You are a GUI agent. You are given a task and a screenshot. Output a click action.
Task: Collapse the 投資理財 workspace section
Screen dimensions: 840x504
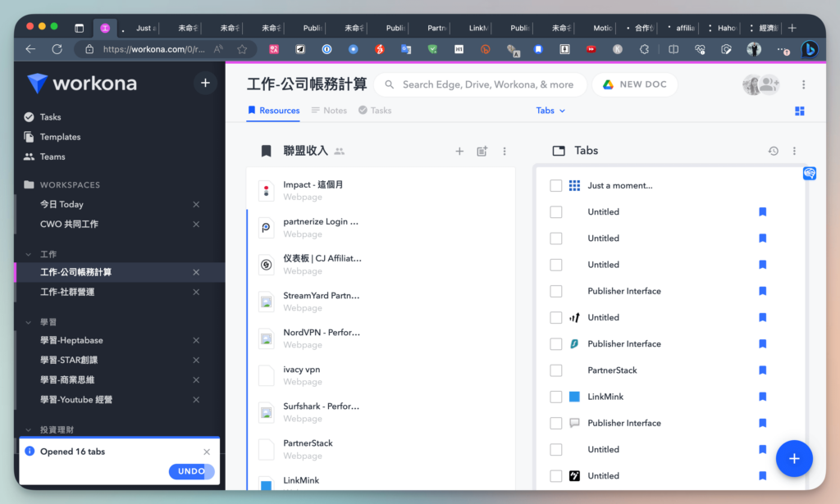click(x=29, y=430)
